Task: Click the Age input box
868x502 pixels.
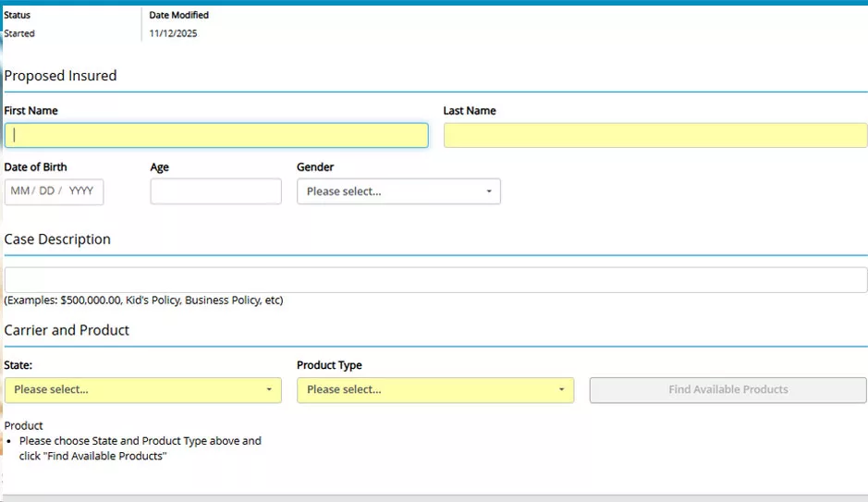Action: pyautogui.click(x=215, y=191)
